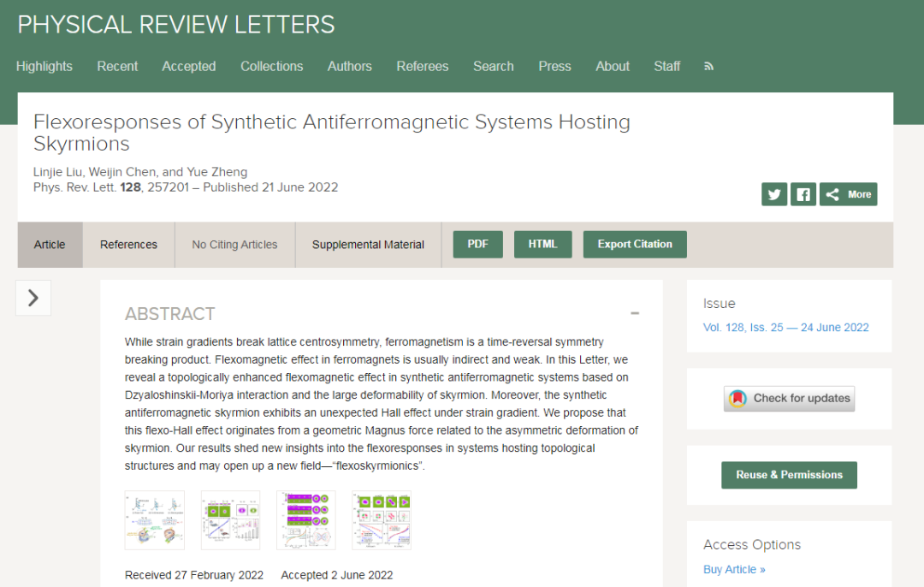Go to the Recent page
Viewport: 924px width, 587px height.
tap(117, 67)
